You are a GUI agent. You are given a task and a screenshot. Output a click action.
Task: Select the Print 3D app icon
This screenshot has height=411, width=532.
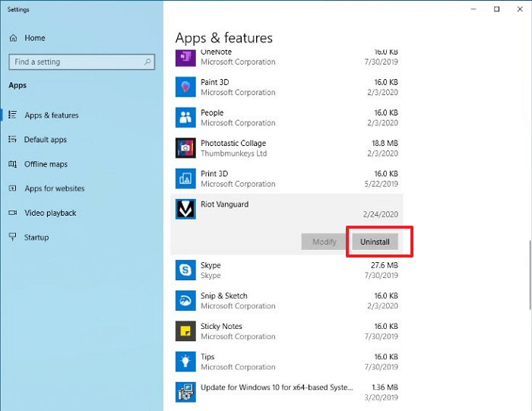tap(186, 179)
